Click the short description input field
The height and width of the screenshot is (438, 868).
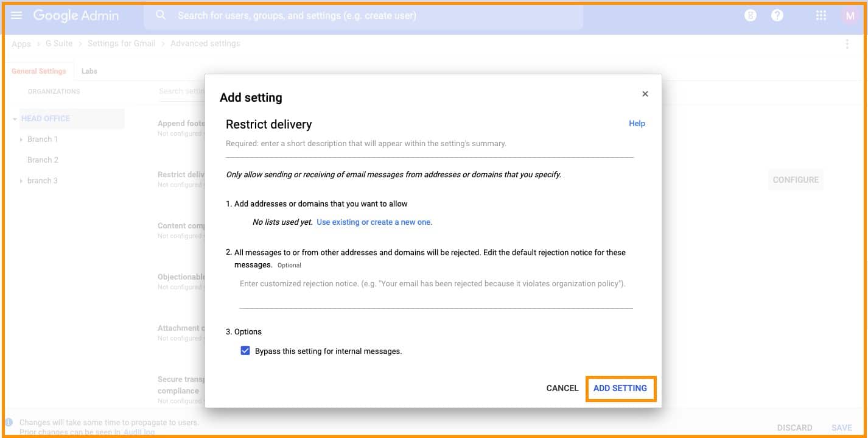(x=429, y=145)
